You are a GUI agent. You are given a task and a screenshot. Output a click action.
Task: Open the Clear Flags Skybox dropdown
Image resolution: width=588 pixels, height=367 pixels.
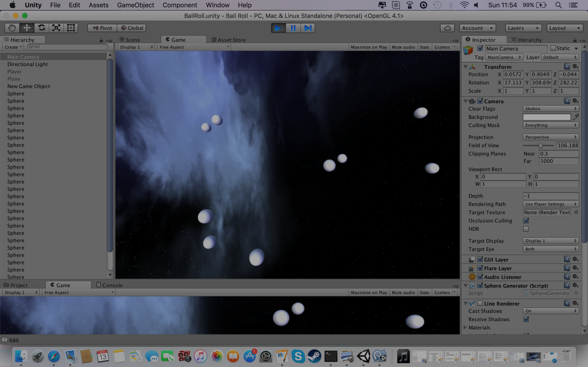[x=550, y=109]
